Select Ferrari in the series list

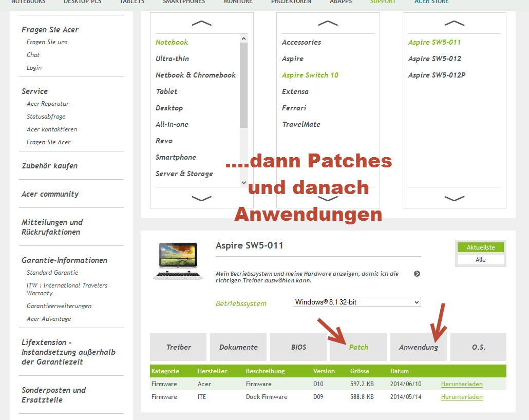[294, 108]
